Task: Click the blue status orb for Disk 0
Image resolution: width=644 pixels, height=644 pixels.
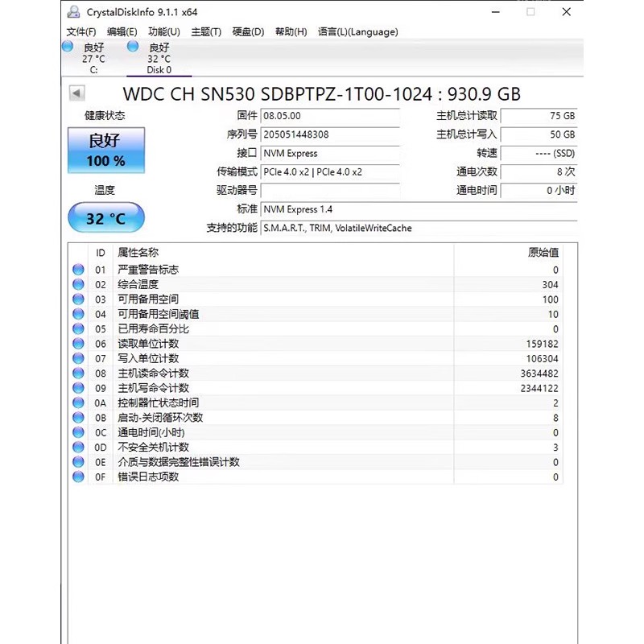Action: [133, 47]
